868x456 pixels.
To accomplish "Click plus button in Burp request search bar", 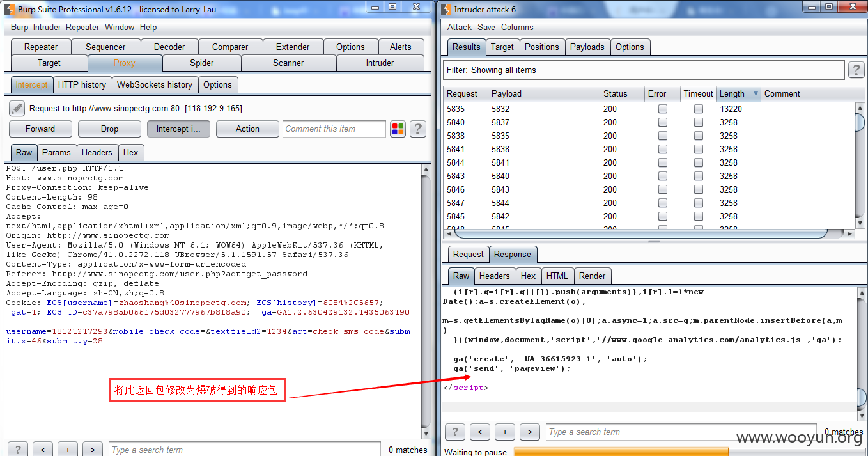I will (68, 450).
